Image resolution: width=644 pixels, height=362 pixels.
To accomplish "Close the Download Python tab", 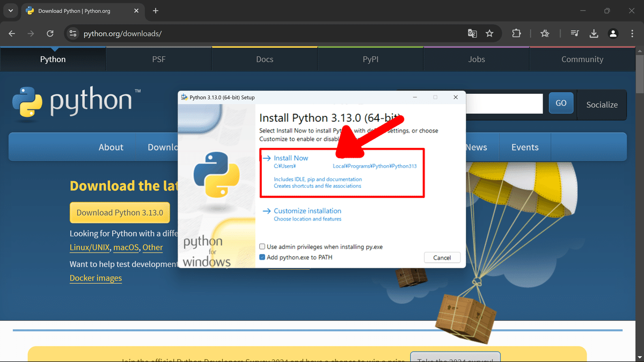I will tap(135, 11).
